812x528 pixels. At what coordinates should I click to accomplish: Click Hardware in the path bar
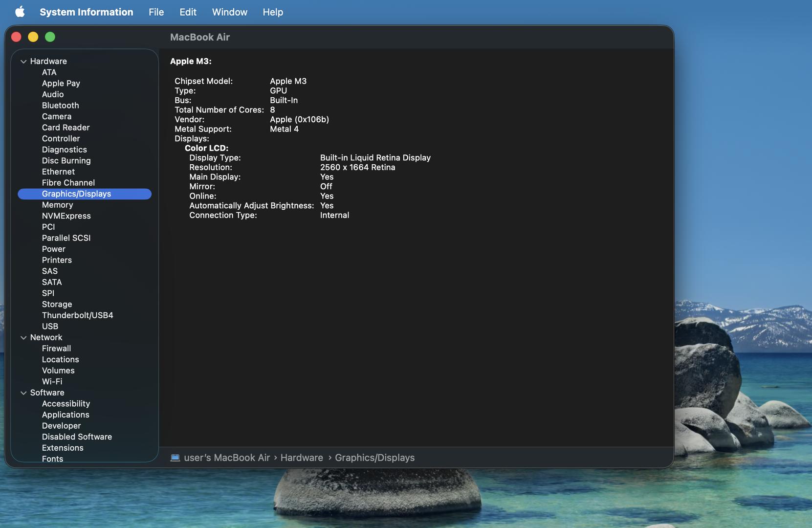coord(301,458)
